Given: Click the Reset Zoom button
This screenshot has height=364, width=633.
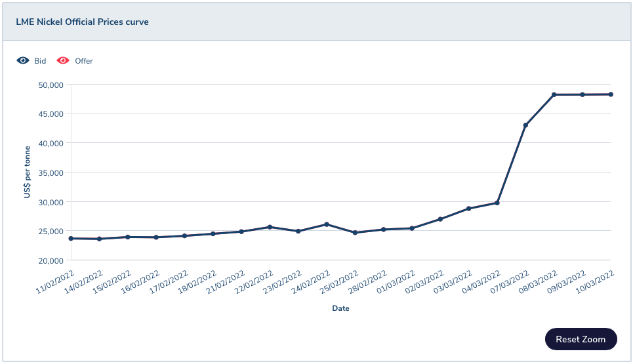Looking at the screenshot, I should click(x=581, y=339).
